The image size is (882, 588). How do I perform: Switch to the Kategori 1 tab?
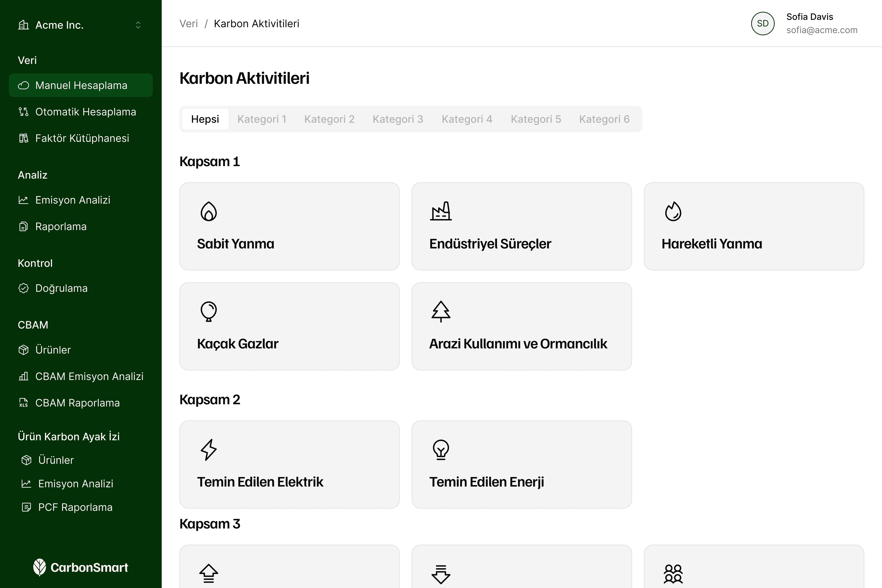pyautogui.click(x=262, y=119)
